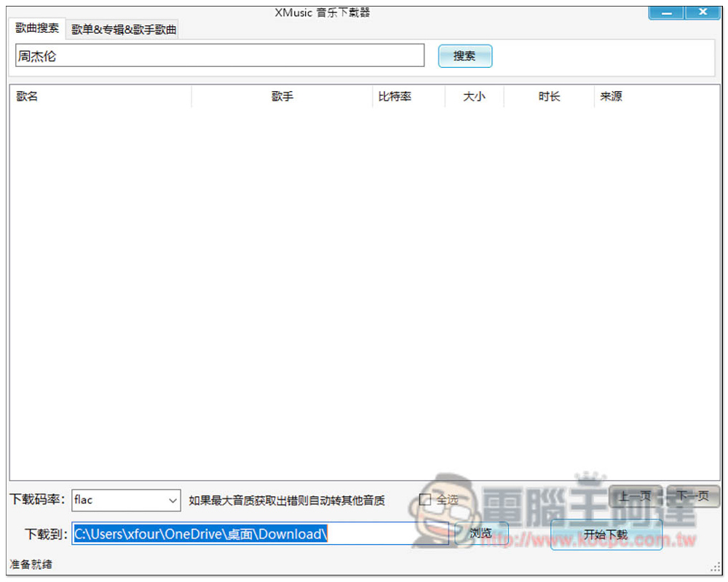Viewport: 728px width, 582px height.
Task: Expand the 下载码率 flac dropdown
Action: click(x=173, y=500)
